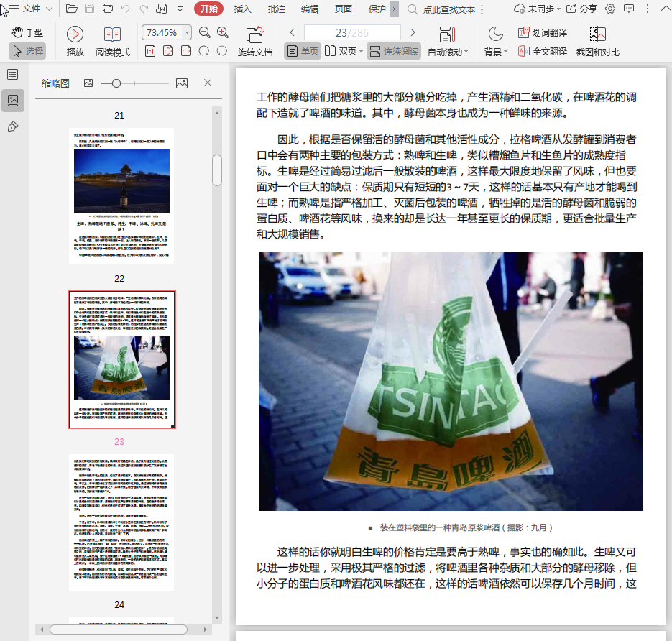Image resolution: width=672 pixels, height=641 pixels.
Task: Click the page number field 23/286
Action: pos(352,32)
